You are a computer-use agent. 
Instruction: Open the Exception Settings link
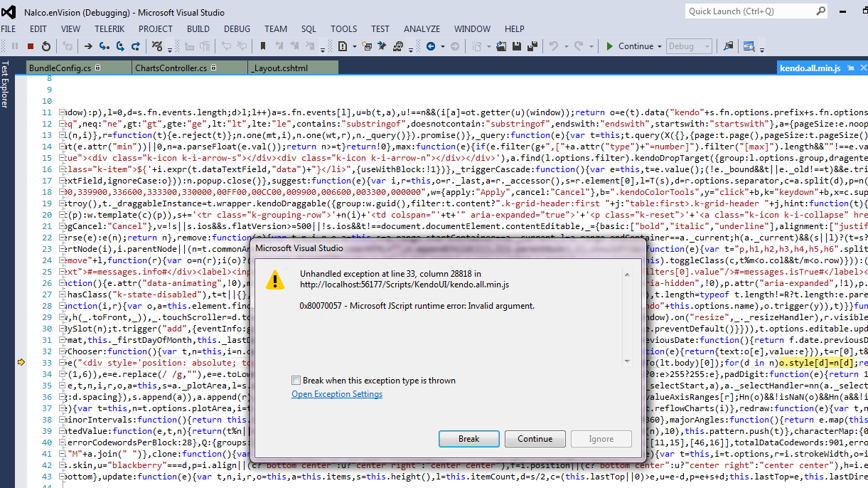337,394
